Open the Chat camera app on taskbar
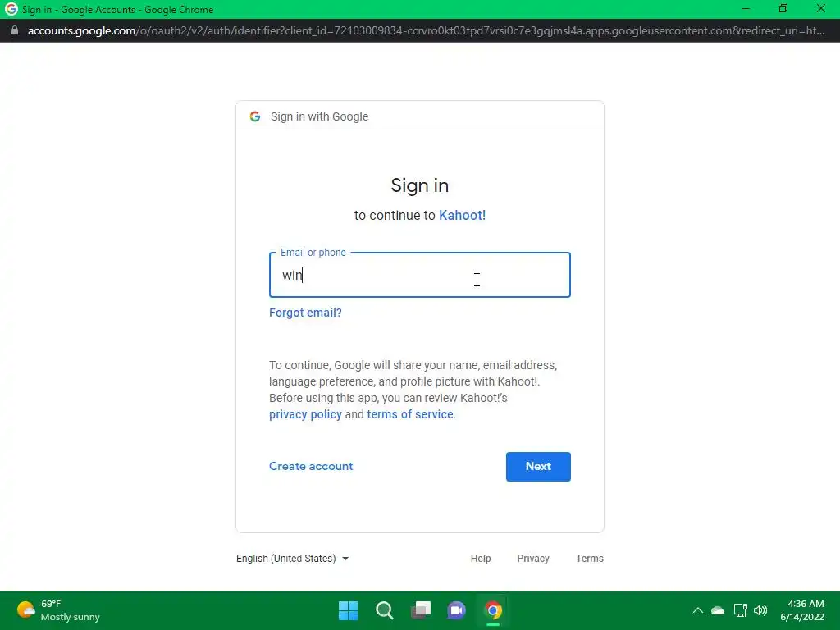Viewport: 840px width, 630px height. pyautogui.click(x=456, y=610)
